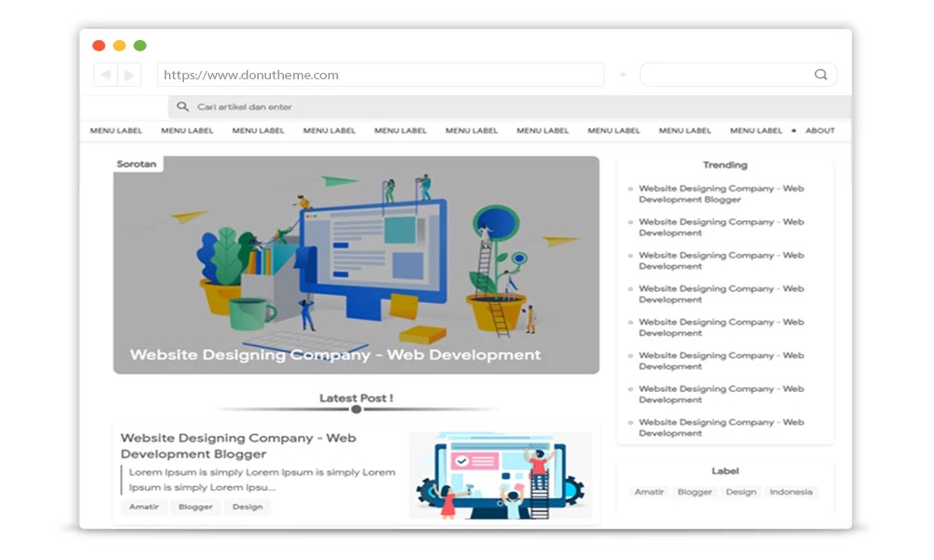
Task: Select Amatir in the Label widget
Action: click(649, 492)
